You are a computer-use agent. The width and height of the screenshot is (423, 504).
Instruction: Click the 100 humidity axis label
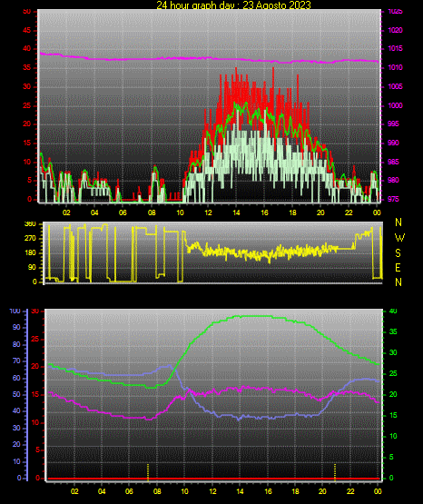15,311
